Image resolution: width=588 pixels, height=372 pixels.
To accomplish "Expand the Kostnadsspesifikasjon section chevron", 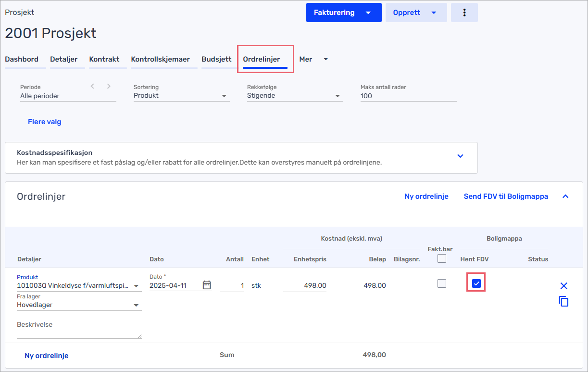I will tap(460, 156).
